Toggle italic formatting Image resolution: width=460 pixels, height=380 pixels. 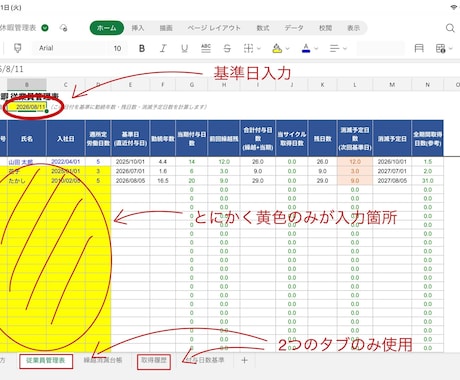pyautogui.click(x=163, y=49)
